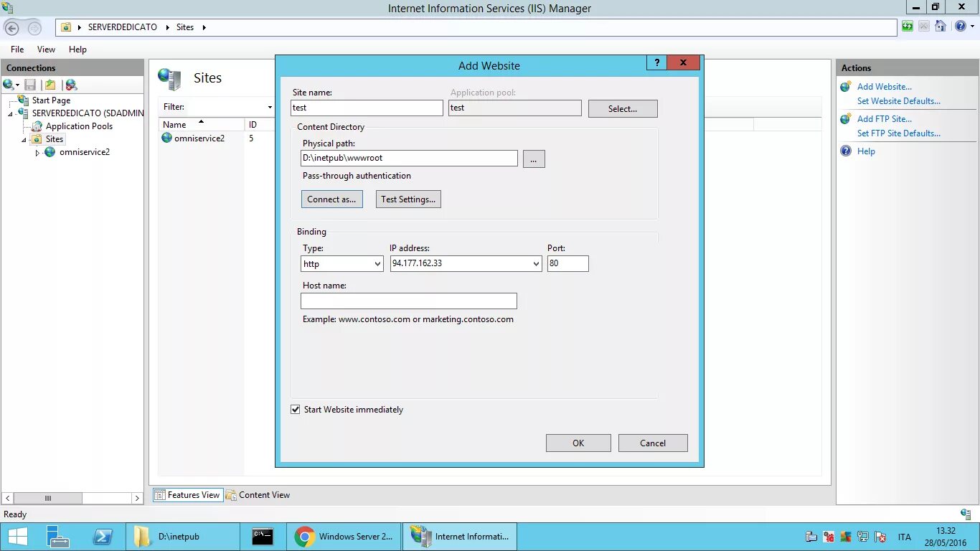Click the dialog's question mark help button
The height and width of the screenshot is (551, 980).
coord(656,62)
